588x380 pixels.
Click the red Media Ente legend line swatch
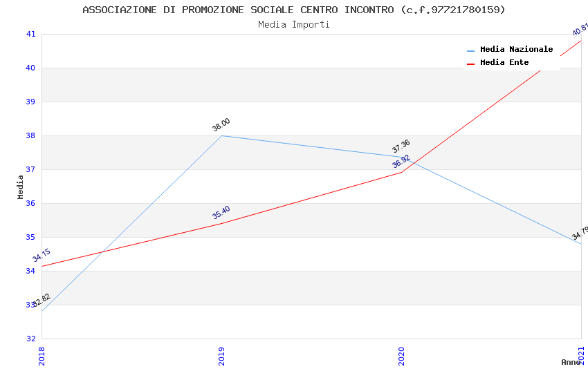coord(471,64)
